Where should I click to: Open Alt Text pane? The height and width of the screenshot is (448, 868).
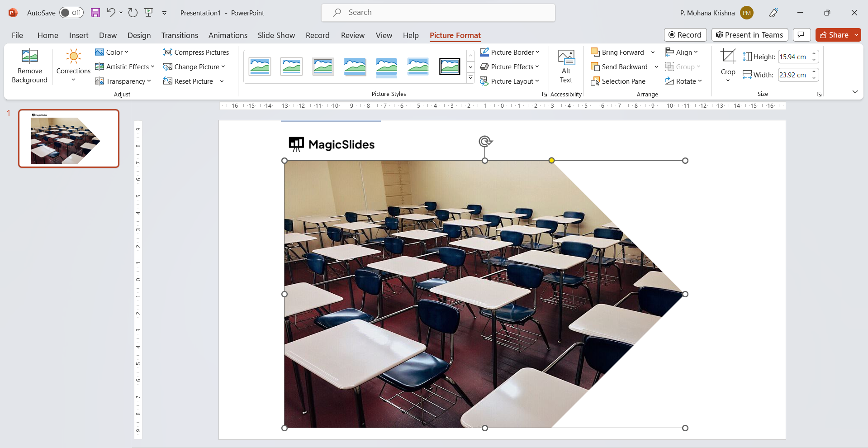(566, 66)
